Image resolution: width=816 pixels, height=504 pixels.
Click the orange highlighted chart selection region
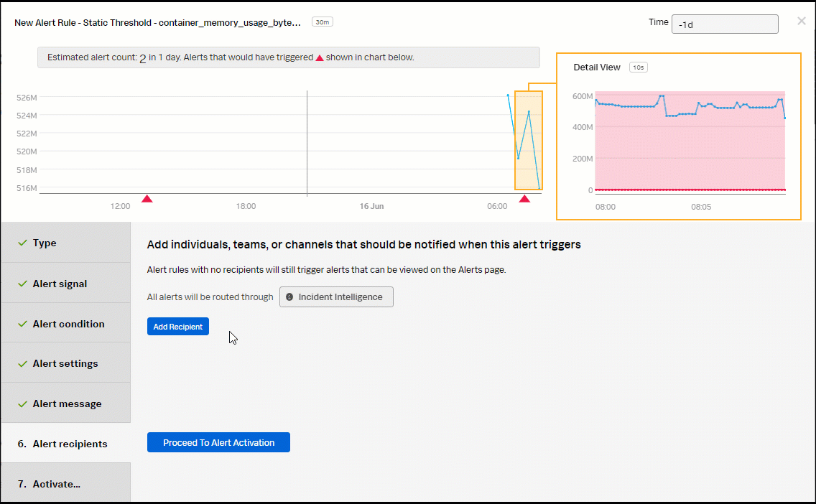tap(529, 140)
